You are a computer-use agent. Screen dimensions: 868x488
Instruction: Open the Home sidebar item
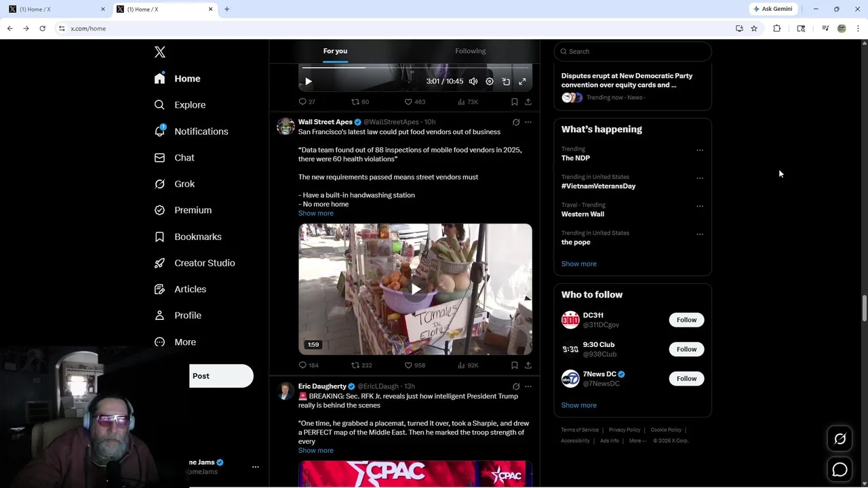(177, 79)
